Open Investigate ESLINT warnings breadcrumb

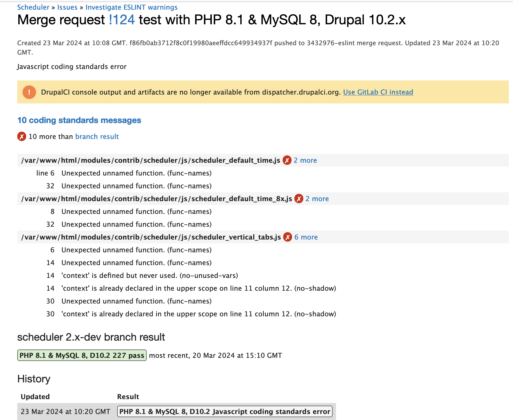[x=131, y=7]
